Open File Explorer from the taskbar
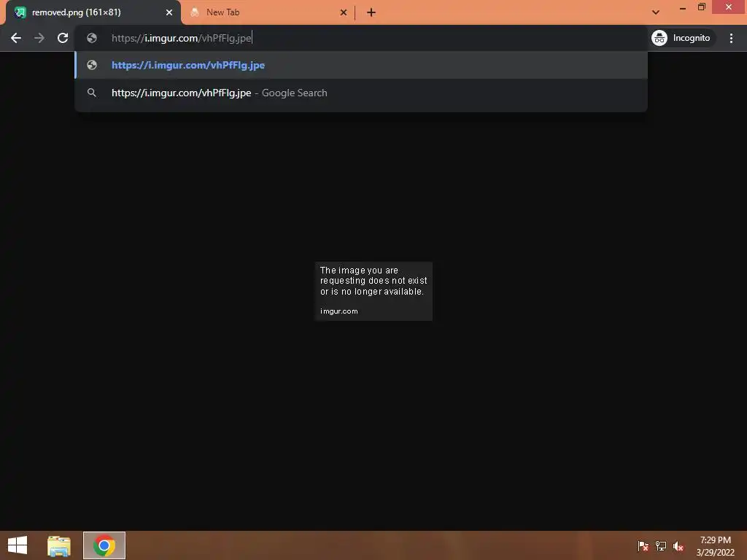Viewport: 747px width, 560px height. click(x=59, y=545)
